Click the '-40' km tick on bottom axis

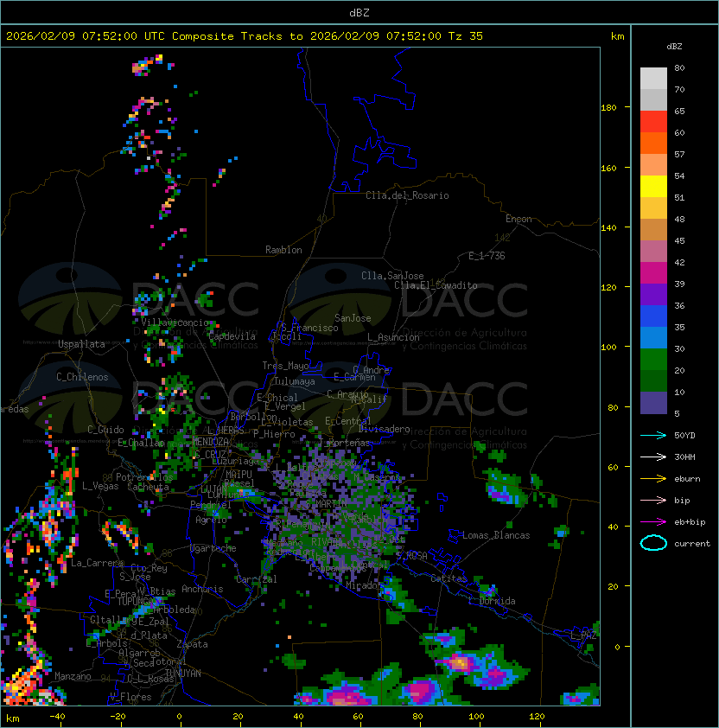click(x=57, y=717)
